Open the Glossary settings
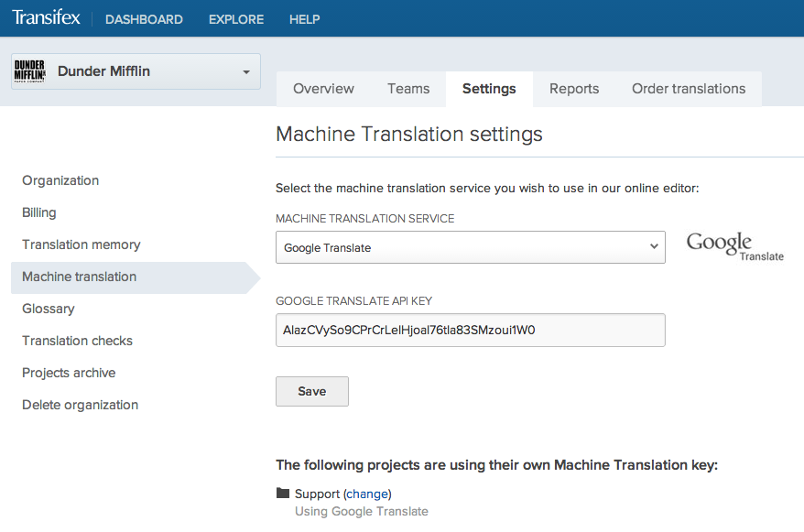 tap(49, 309)
